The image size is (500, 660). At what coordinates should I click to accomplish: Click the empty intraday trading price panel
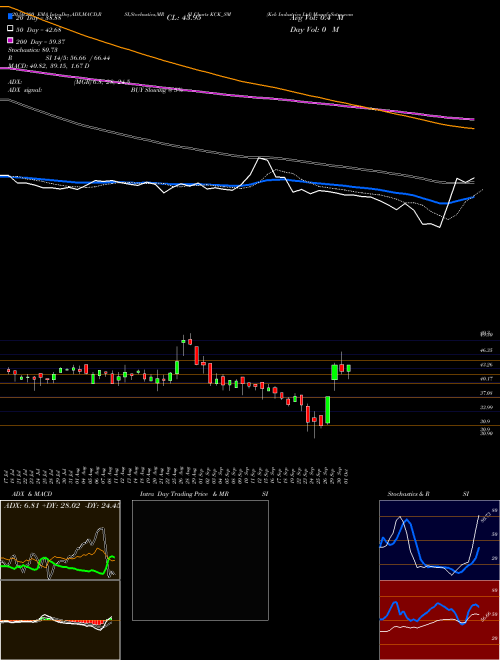pyautogui.click(x=200, y=560)
